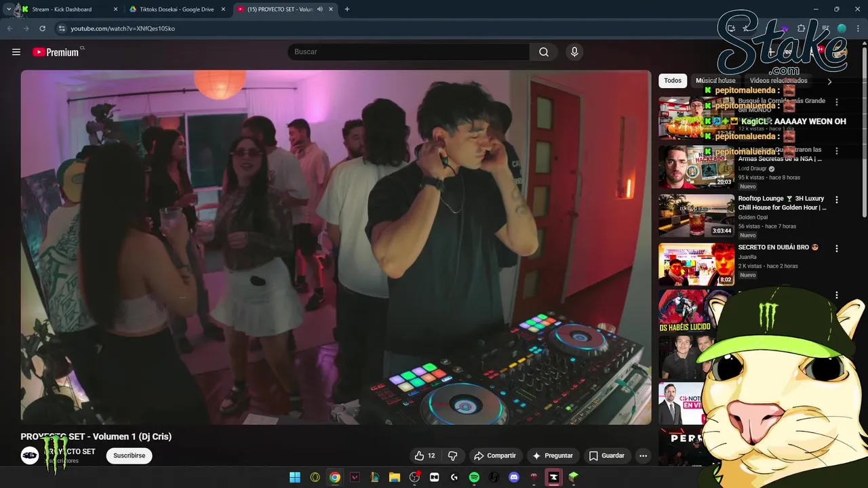This screenshot has width=868, height=488.
Task: Close the Google Drive tab
Action: [x=223, y=9]
